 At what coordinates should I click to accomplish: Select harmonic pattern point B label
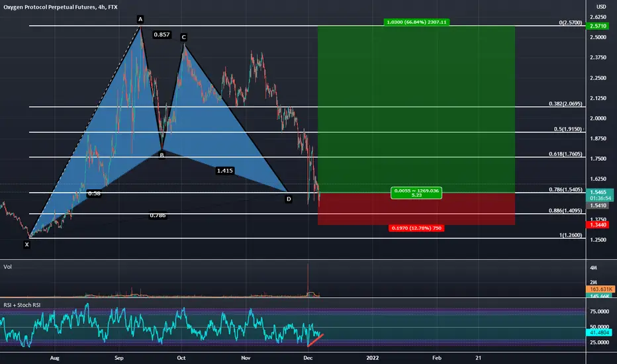tap(162, 155)
